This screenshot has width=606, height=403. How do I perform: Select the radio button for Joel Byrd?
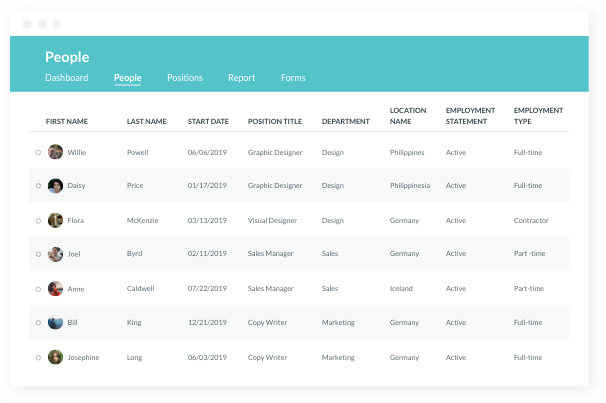(x=38, y=254)
